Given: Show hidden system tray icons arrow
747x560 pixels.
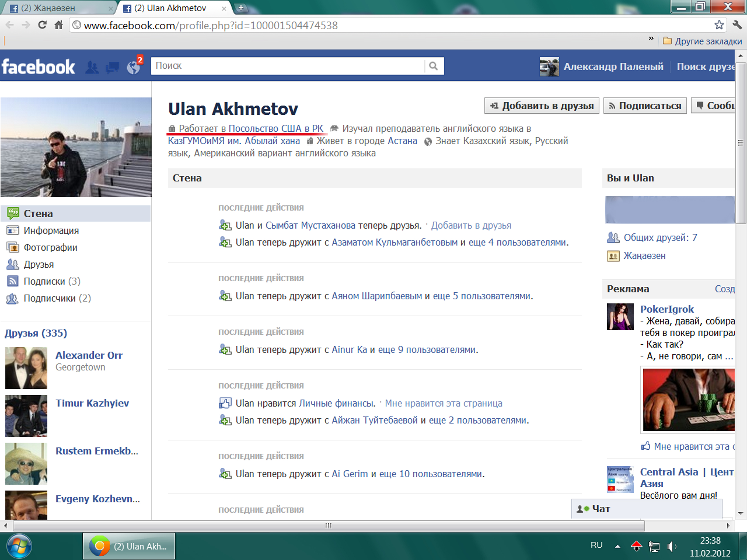Looking at the screenshot, I should (x=618, y=546).
